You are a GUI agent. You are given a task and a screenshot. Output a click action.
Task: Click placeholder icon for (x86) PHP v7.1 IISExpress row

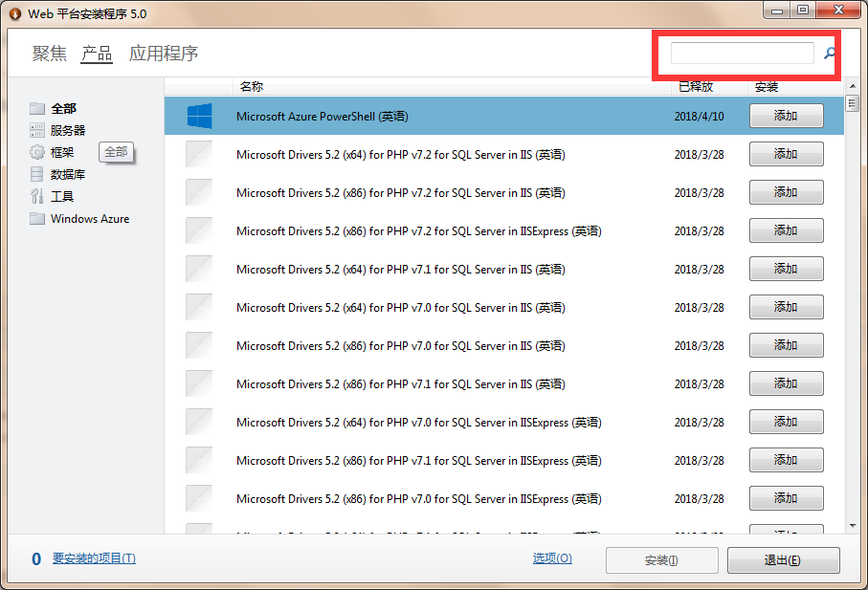point(199,460)
